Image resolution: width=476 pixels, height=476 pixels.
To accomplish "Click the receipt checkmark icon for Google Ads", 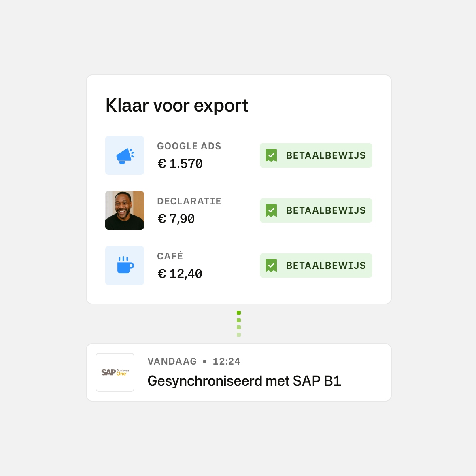I will tap(271, 155).
